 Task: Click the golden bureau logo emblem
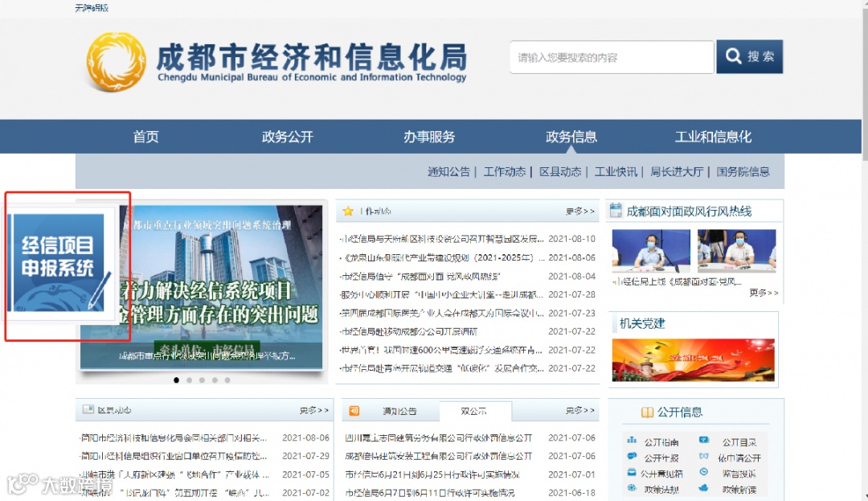point(117,61)
